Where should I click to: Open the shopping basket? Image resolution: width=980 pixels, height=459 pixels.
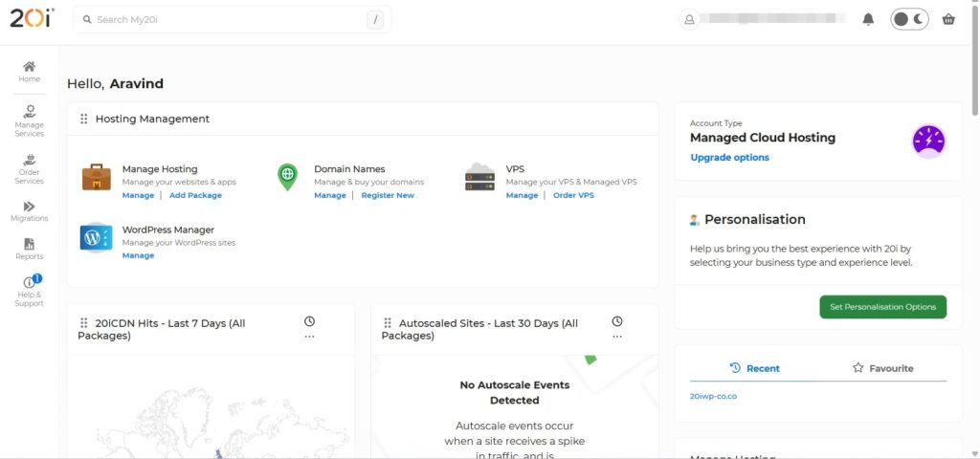tap(948, 19)
